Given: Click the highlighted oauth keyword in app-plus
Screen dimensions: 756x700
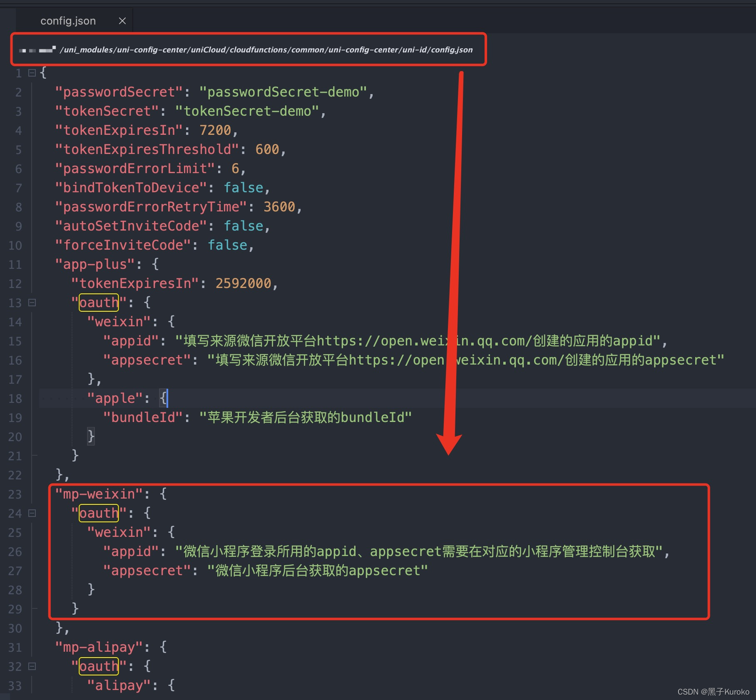Looking at the screenshot, I should 98,303.
